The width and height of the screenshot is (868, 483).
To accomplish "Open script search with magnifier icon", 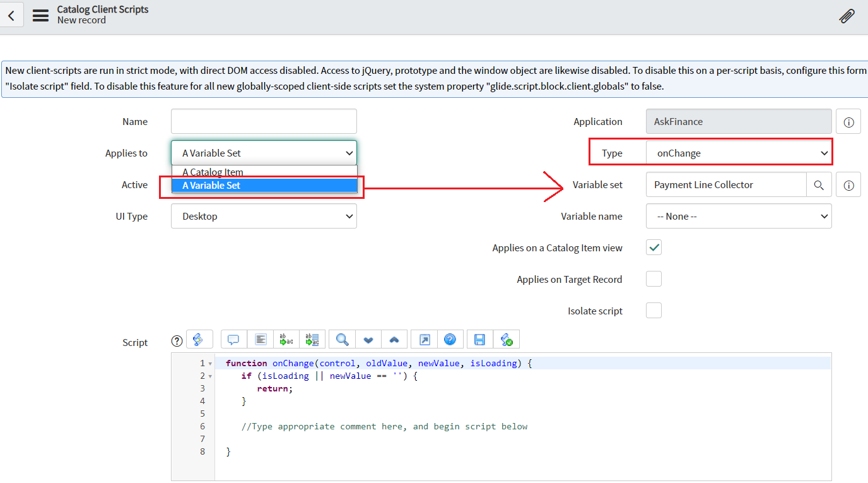I will click(343, 340).
